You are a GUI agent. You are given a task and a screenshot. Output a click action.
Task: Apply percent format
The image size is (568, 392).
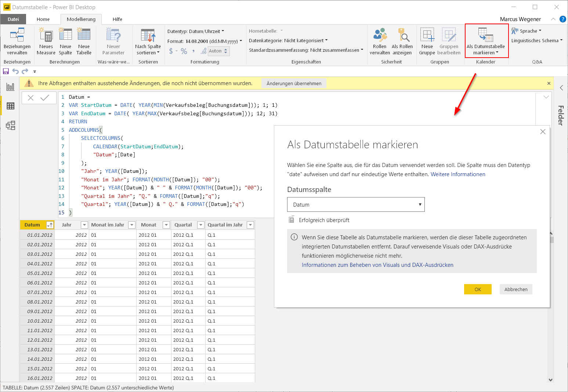(184, 51)
